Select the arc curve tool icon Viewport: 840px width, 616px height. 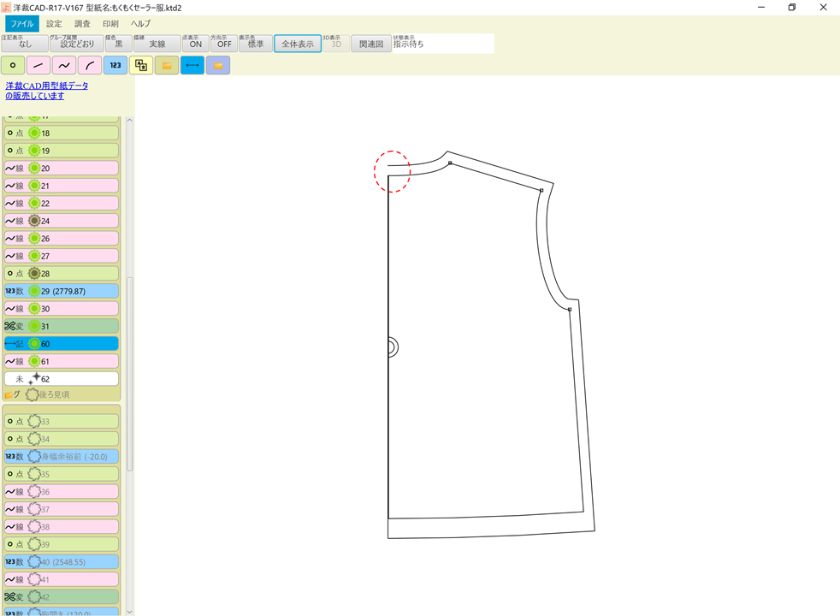click(x=90, y=65)
